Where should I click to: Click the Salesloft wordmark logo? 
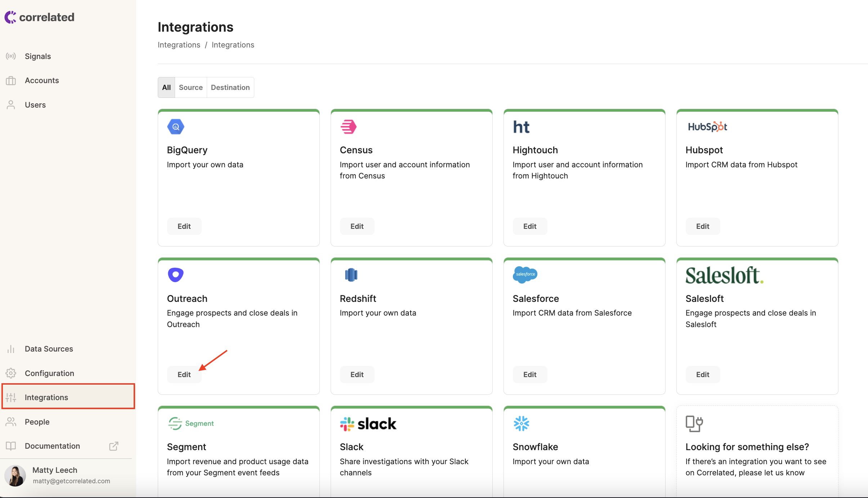point(724,275)
